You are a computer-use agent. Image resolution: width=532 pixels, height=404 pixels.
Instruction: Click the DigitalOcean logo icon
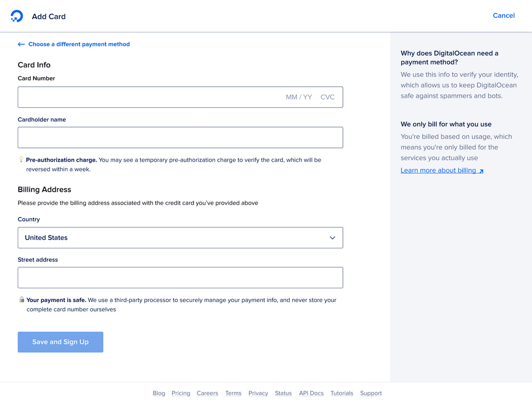pos(17,16)
